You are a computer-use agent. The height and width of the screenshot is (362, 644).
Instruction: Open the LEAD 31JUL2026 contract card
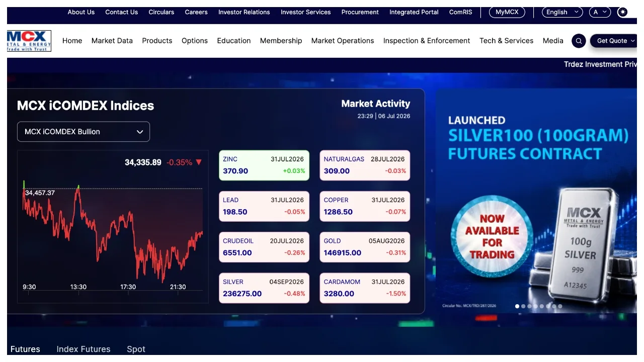264,206
